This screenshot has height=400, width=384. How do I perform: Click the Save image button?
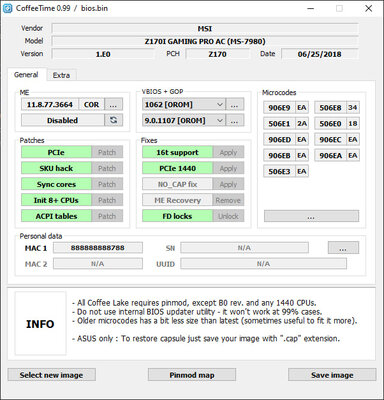pyautogui.click(x=332, y=375)
